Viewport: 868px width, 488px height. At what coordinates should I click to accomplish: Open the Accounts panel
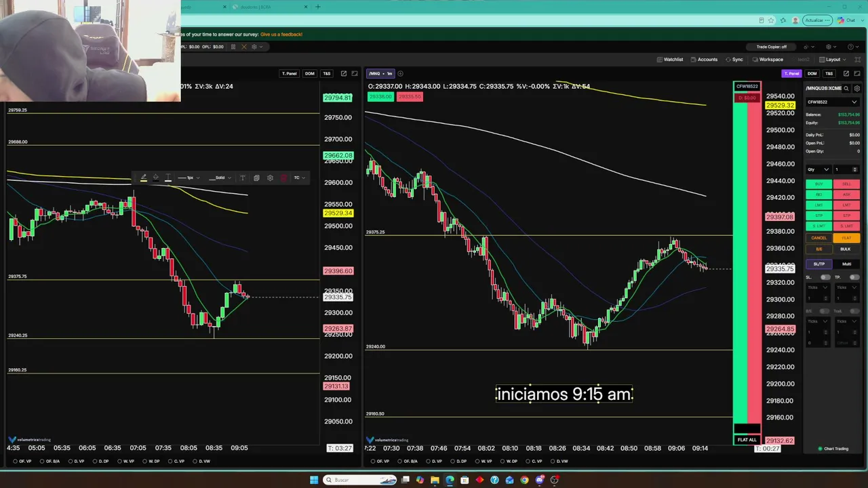tap(704, 60)
